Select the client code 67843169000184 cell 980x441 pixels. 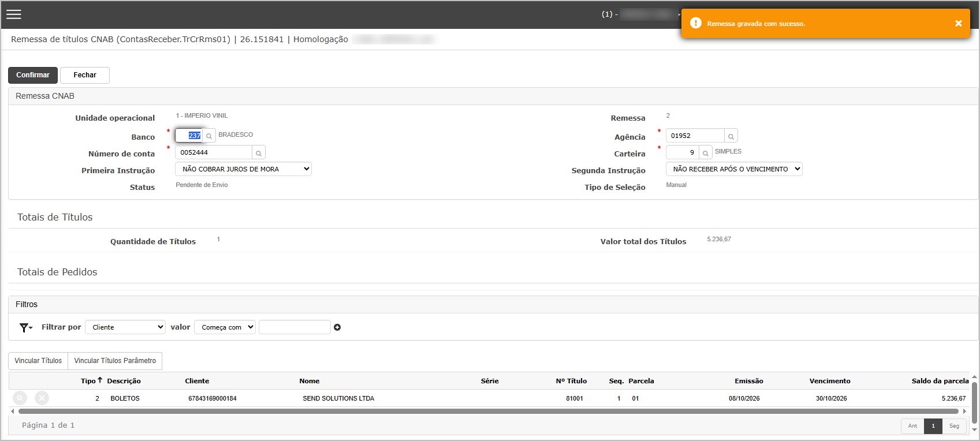pos(213,398)
